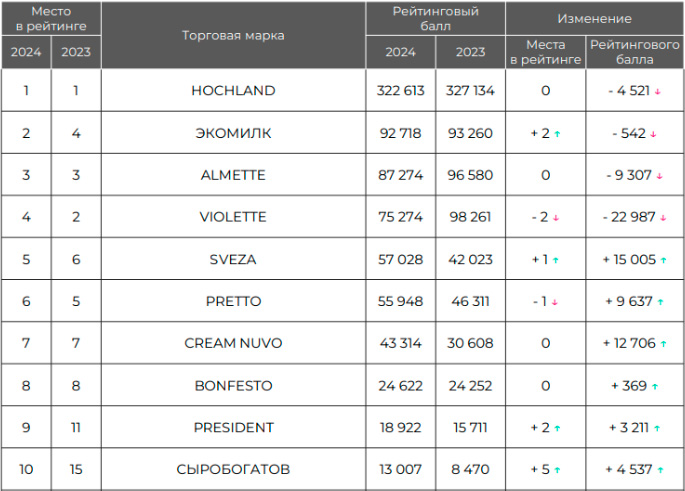Click the green up arrow beside +12 706

pos(663,344)
